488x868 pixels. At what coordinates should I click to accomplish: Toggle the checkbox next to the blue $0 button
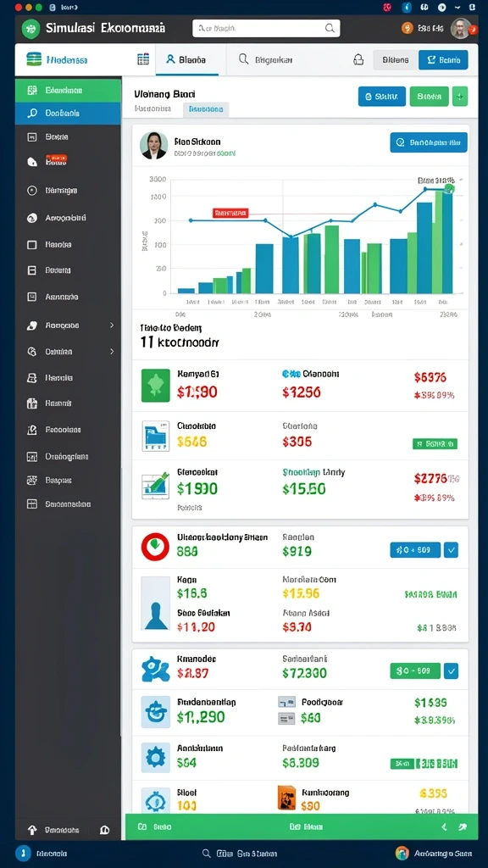pyautogui.click(x=452, y=549)
